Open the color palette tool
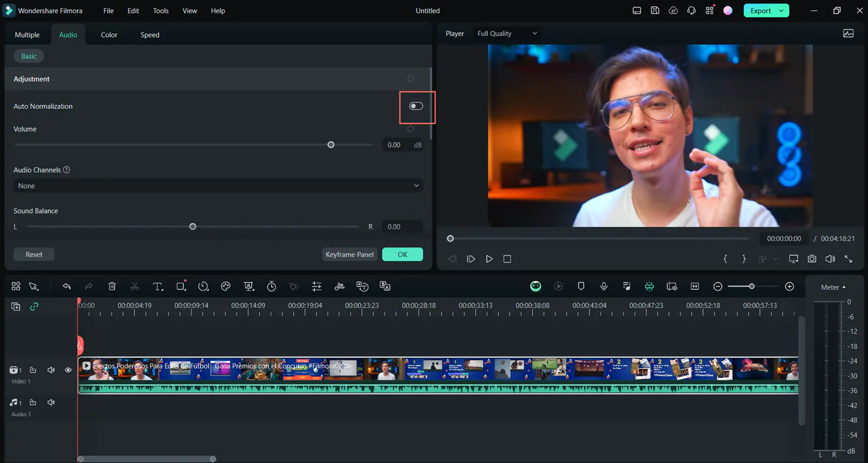Image resolution: width=868 pixels, height=463 pixels. coord(226,286)
